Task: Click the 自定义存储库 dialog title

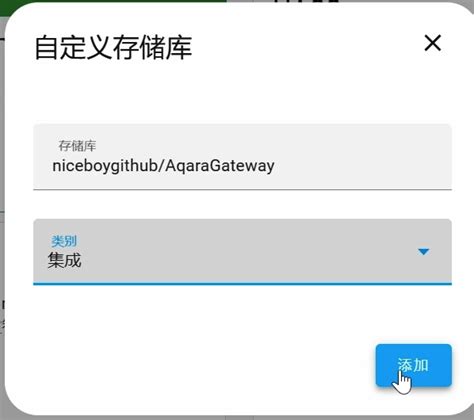Action: coord(113,48)
